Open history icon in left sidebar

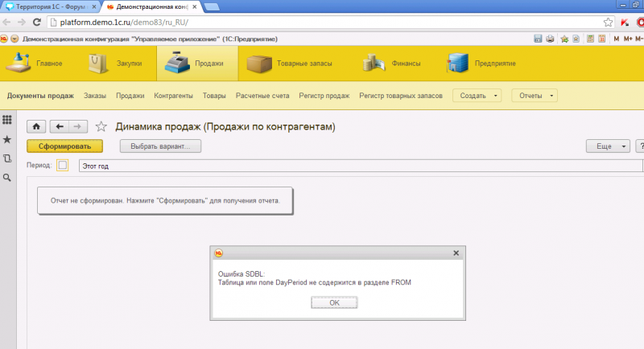tap(7, 158)
